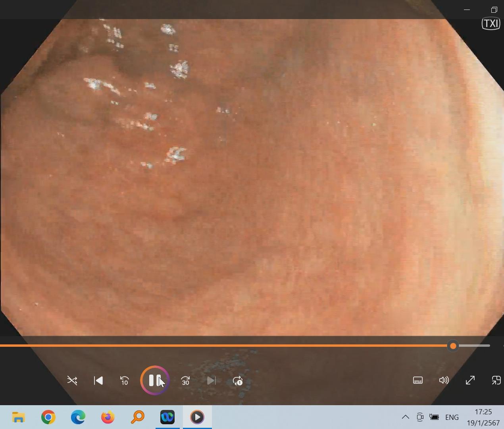Viewport: 504px width, 429px height.
Task: Show hidden system tray icons
Action: (x=406, y=417)
